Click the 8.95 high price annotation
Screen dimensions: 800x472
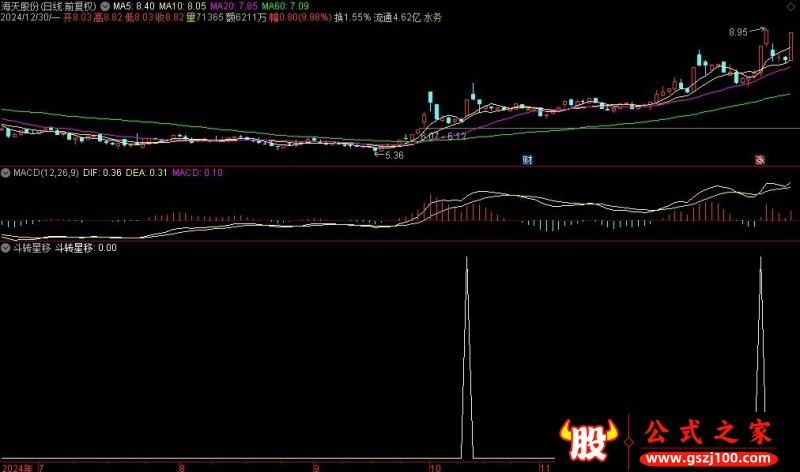[738, 33]
